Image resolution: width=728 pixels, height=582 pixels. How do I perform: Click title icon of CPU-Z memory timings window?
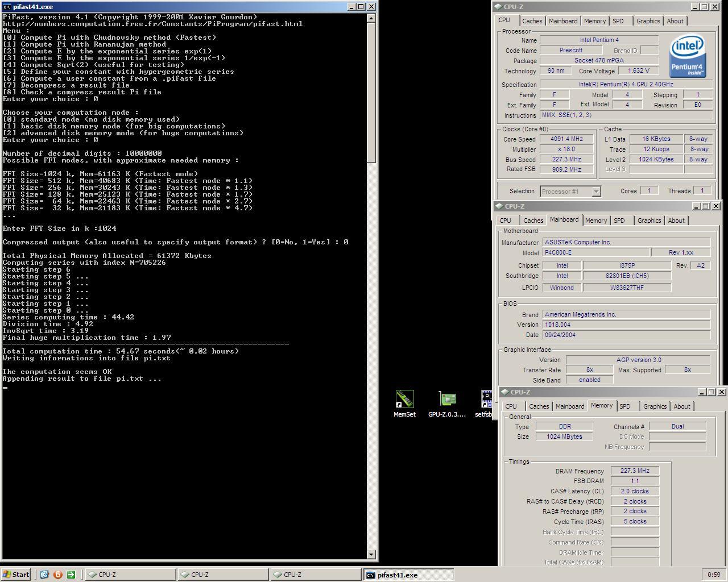pyautogui.click(x=505, y=392)
